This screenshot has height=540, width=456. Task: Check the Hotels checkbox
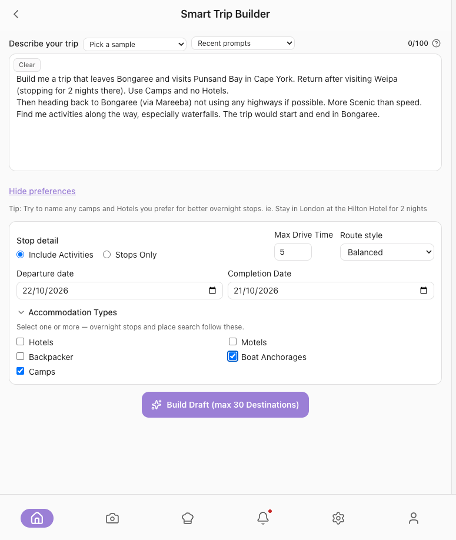[20, 341]
